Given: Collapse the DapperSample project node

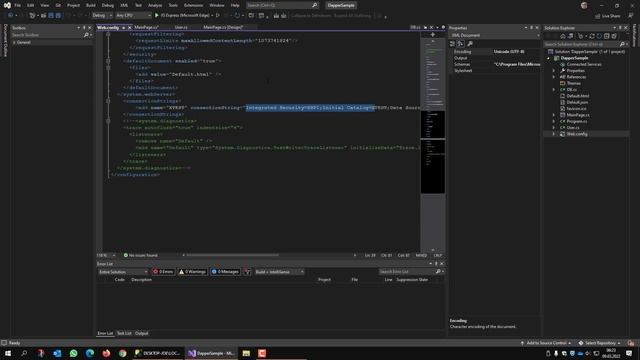Looking at the screenshot, I should click(549, 58).
